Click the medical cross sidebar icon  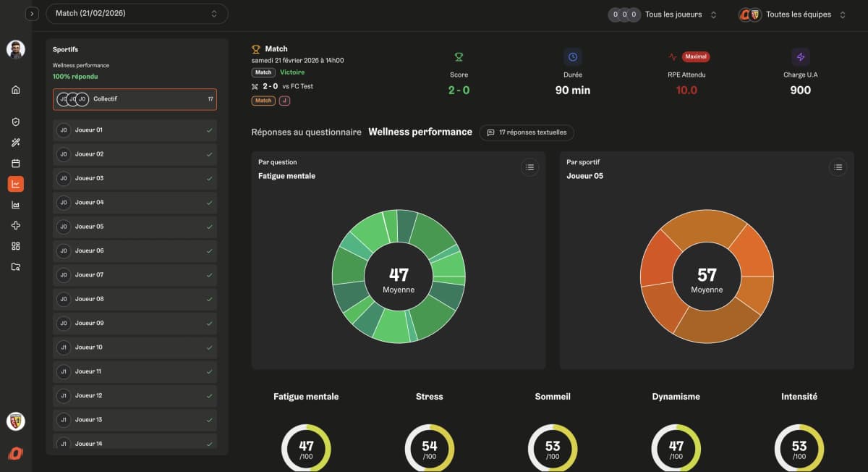(x=16, y=225)
